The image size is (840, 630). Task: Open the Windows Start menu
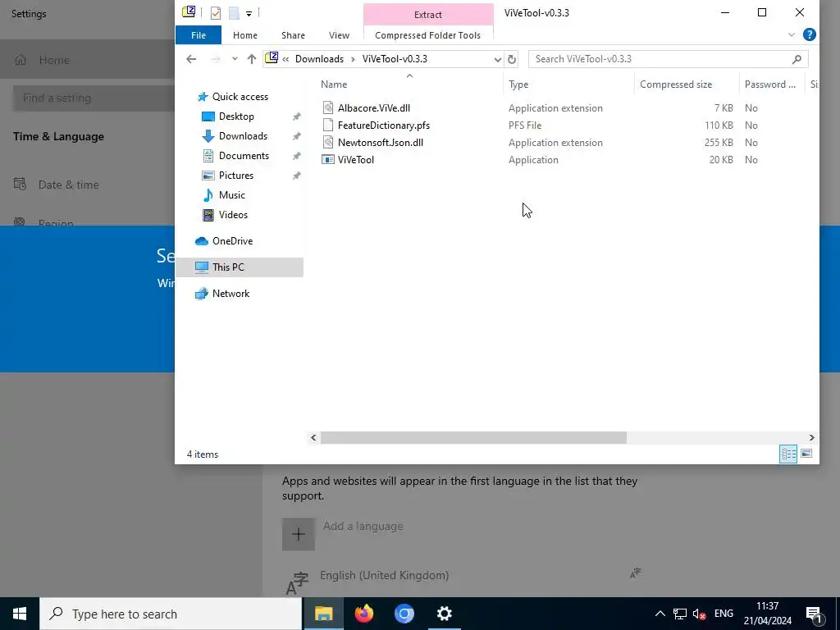(x=20, y=614)
